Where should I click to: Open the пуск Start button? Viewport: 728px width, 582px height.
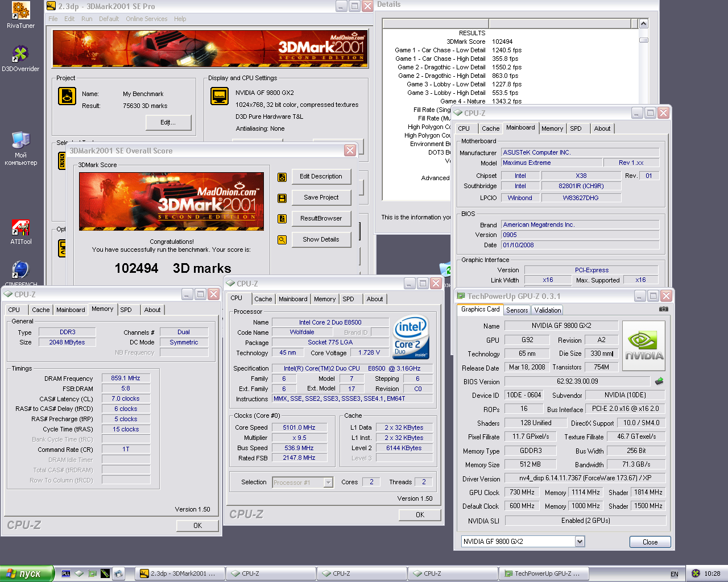tap(27, 573)
